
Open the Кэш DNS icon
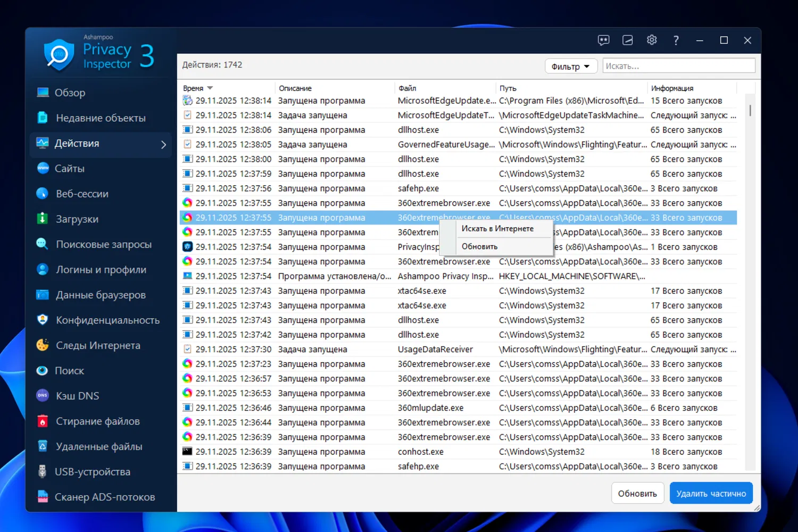click(x=43, y=396)
